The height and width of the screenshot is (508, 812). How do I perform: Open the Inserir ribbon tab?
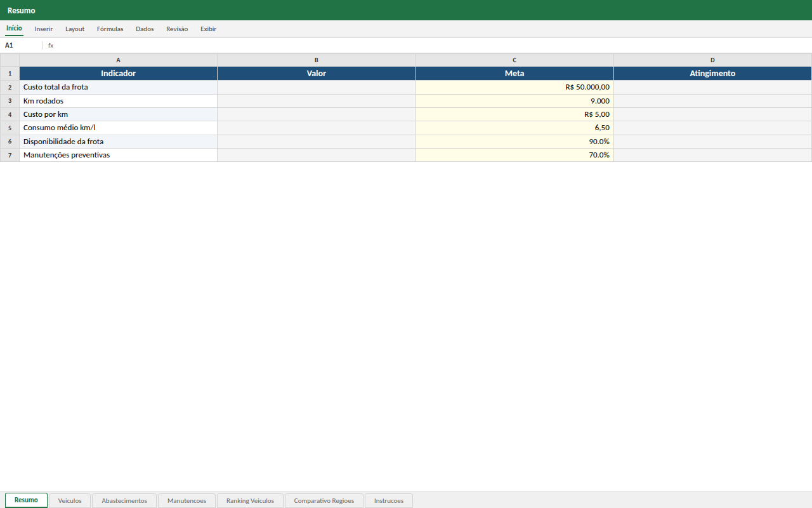[44, 29]
